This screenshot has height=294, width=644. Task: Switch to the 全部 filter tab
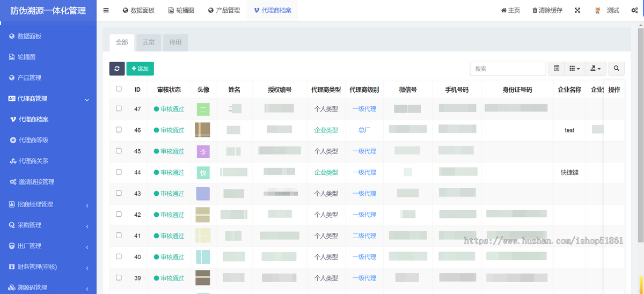click(122, 42)
